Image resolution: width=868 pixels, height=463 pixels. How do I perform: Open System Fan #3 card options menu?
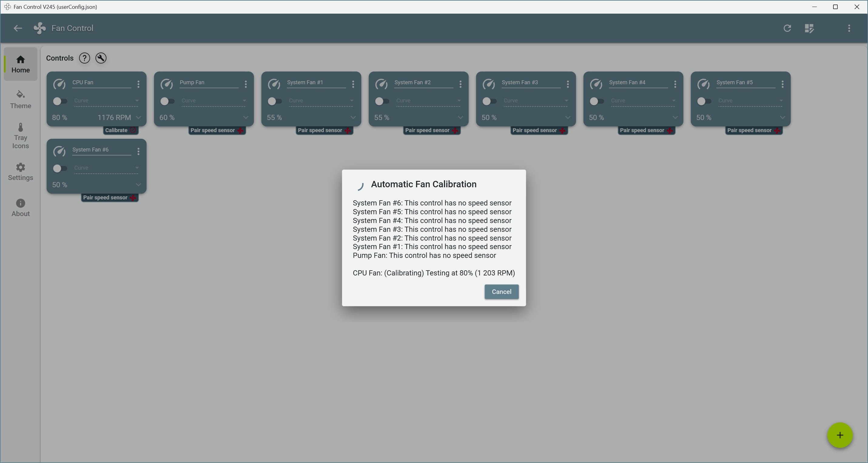tap(568, 84)
